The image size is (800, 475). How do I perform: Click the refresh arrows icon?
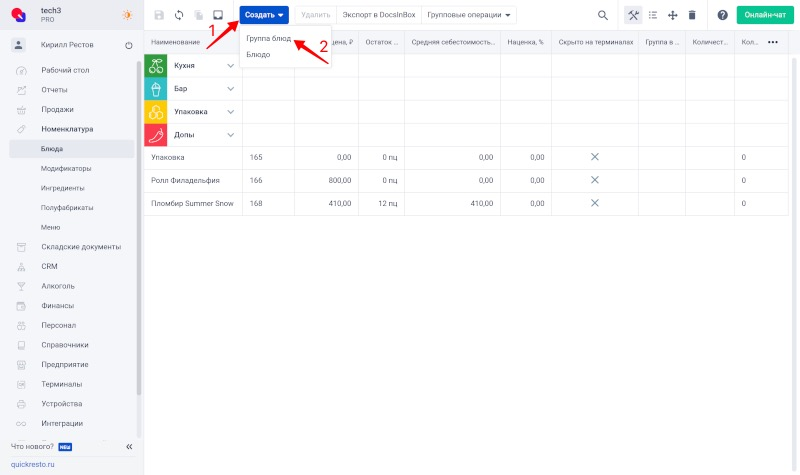(179, 15)
